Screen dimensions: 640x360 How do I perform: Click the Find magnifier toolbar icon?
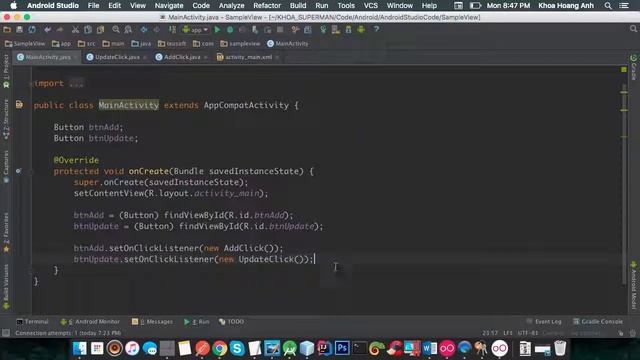coord(116,29)
